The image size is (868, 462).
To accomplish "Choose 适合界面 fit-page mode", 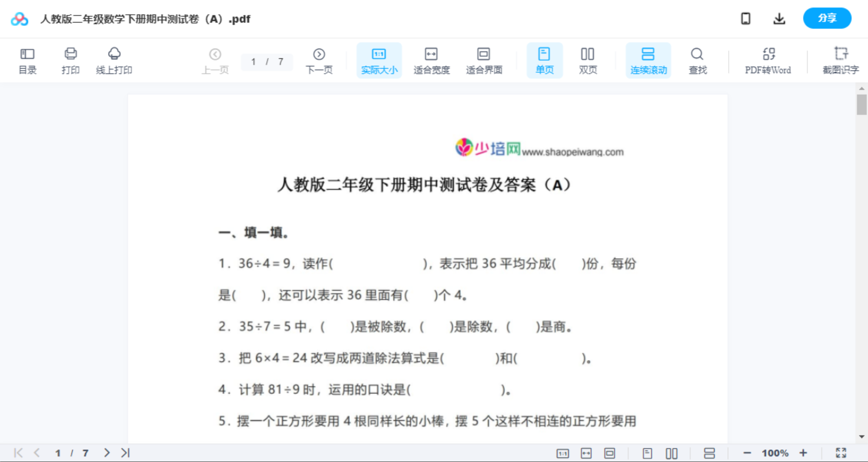I will coord(484,60).
